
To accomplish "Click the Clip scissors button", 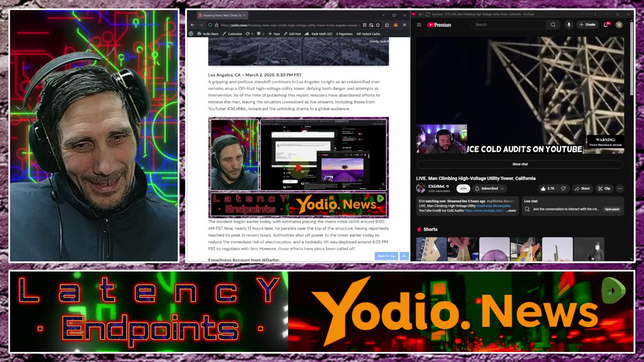I will point(604,189).
